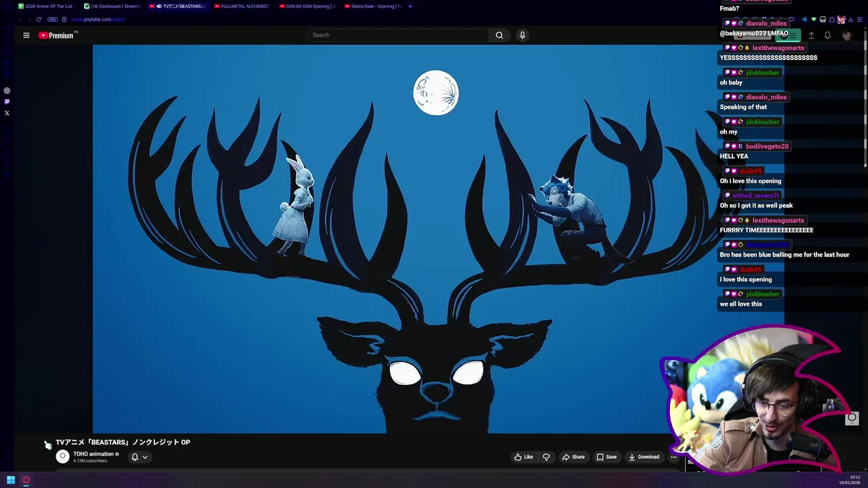Select the TVアニメ BEASTARS browser tab
The height and width of the screenshot is (488, 868).
point(179,6)
